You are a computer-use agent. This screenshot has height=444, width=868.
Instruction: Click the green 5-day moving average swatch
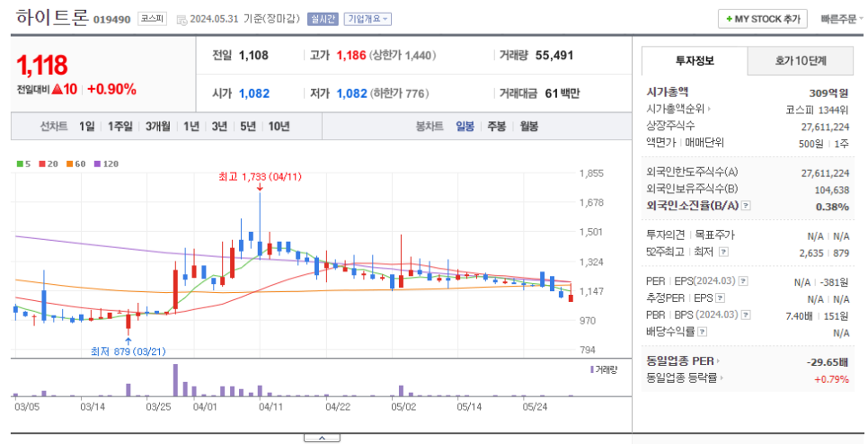[x=20, y=164]
